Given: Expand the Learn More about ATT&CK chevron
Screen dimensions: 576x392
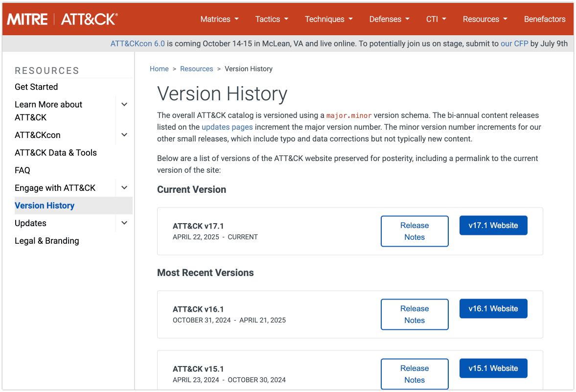Looking at the screenshot, I should [124, 104].
